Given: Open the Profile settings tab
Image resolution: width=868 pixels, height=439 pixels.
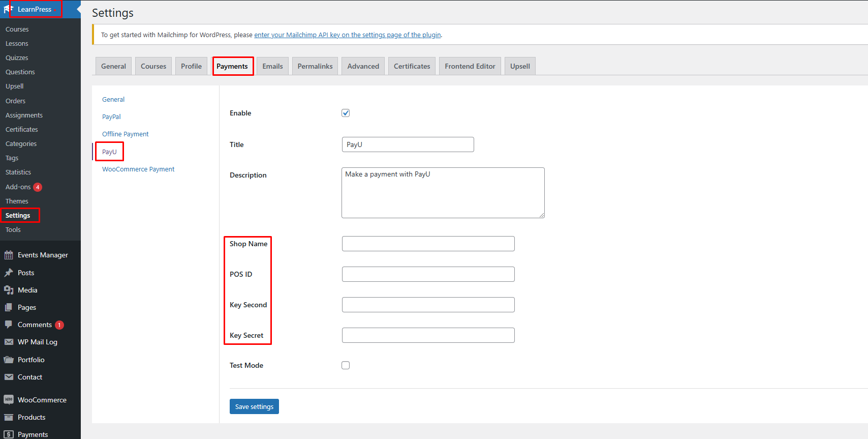Looking at the screenshot, I should [191, 66].
